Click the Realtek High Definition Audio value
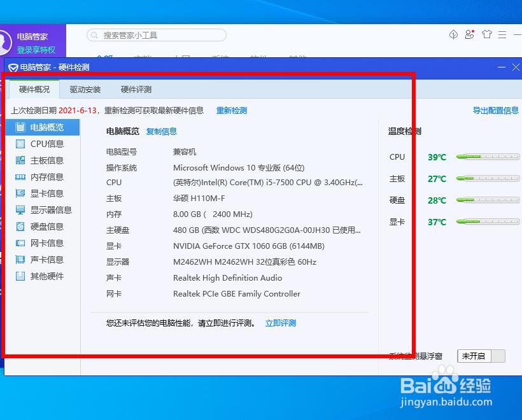This screenshot has width=522, height=420. click(x=228, y=278)
